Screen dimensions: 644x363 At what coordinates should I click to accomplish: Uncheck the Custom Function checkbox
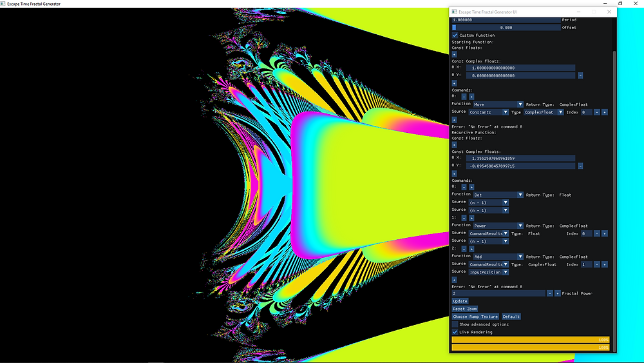455,35
